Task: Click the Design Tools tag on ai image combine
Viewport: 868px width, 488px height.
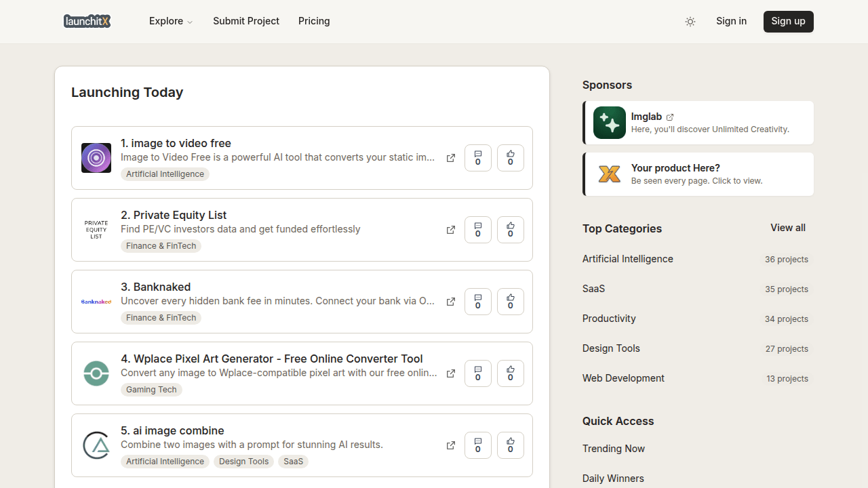Action: click(x=243, y=462)
